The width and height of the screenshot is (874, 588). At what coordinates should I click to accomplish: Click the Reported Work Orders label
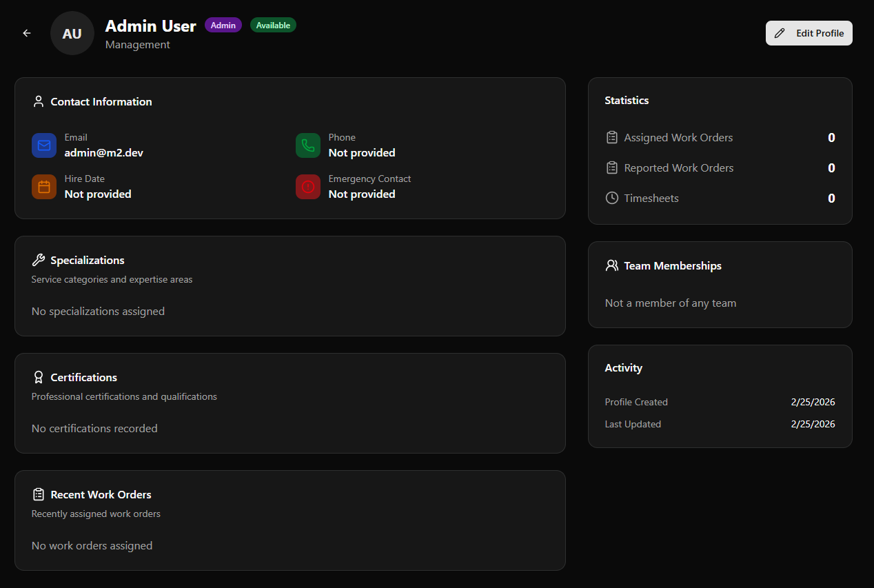(x=679, y=168)
